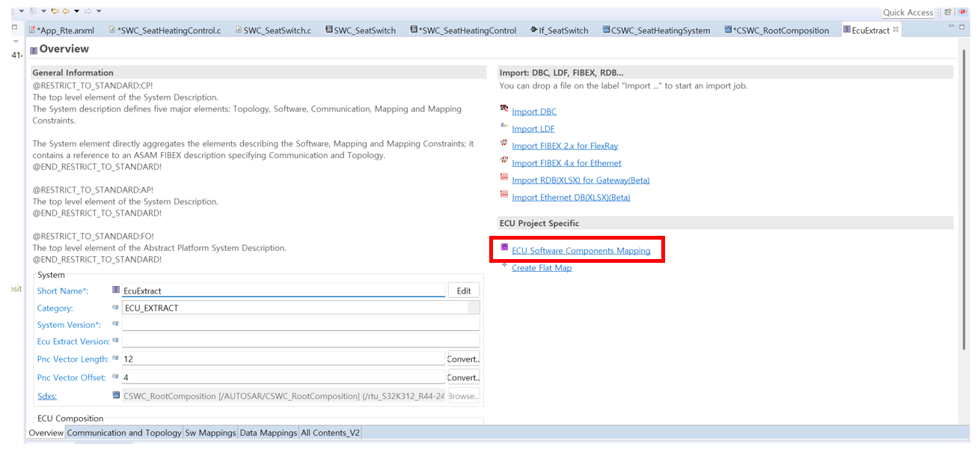Viewport: 980px width, 453px height.
Task: Click the FIBEX 2.x for FlexRay icon
Action: point(504,144)
